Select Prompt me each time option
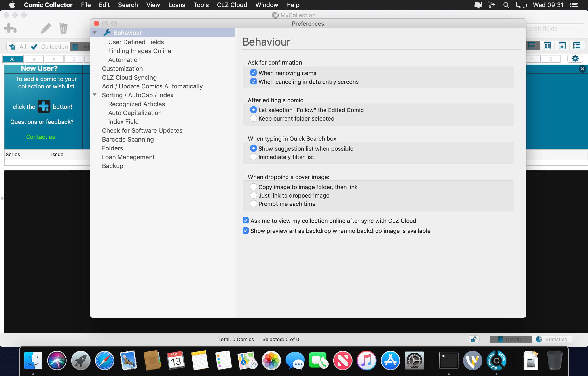 253,204
